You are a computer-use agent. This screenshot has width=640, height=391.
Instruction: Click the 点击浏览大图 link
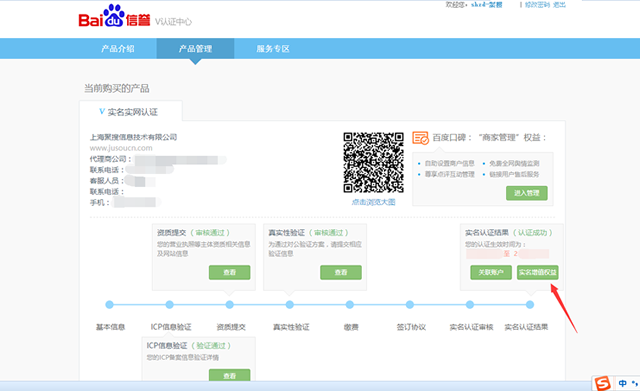tap(373, 202)
